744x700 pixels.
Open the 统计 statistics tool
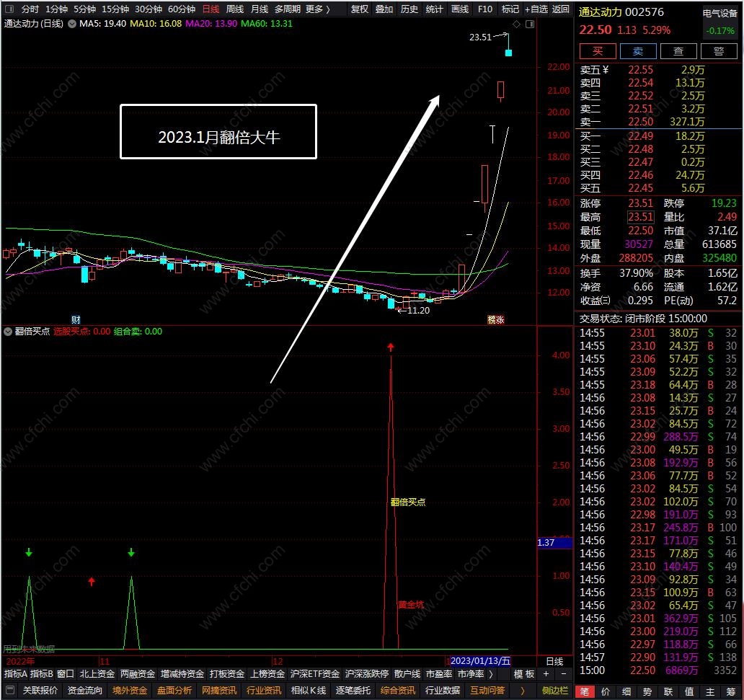[434, 9]
